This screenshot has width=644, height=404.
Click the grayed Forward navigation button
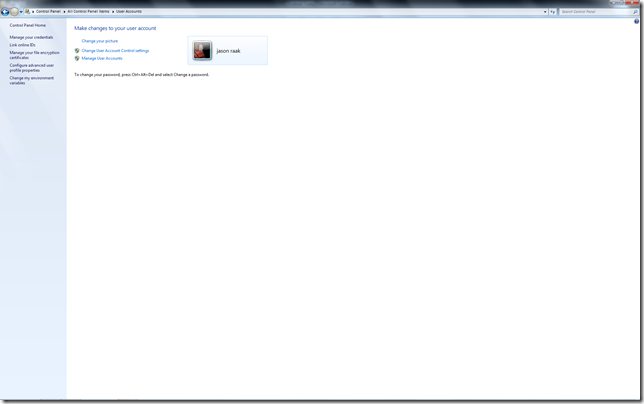coord(14,12)
